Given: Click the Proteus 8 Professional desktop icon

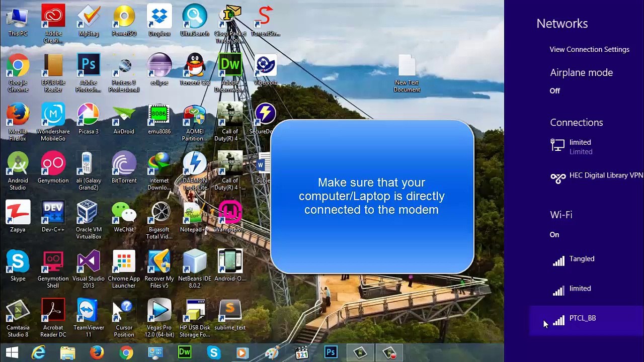Looking at the screenshot, I should (124, 73).
